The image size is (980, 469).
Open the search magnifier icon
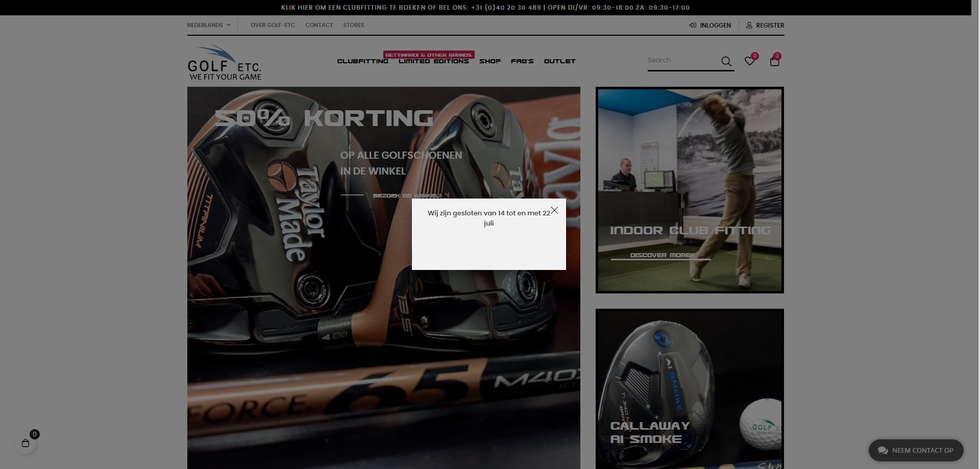pos(726,61)
